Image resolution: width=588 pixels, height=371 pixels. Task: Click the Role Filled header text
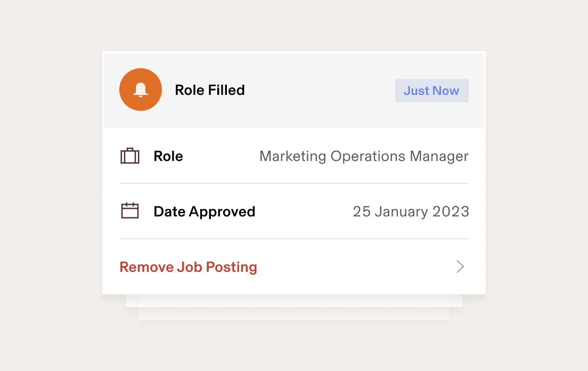click(x=209, y=90)
